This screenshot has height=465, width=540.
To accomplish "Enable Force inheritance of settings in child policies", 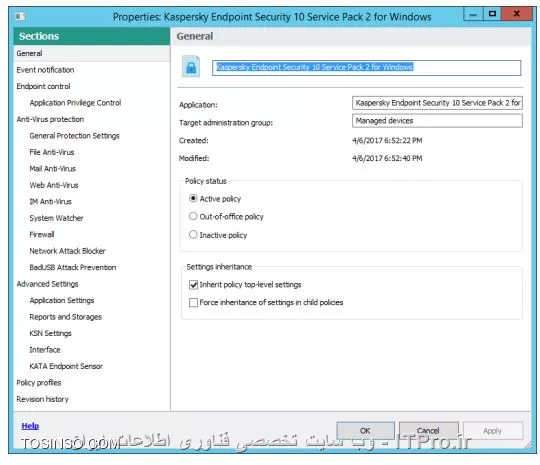I will point(194,302).
